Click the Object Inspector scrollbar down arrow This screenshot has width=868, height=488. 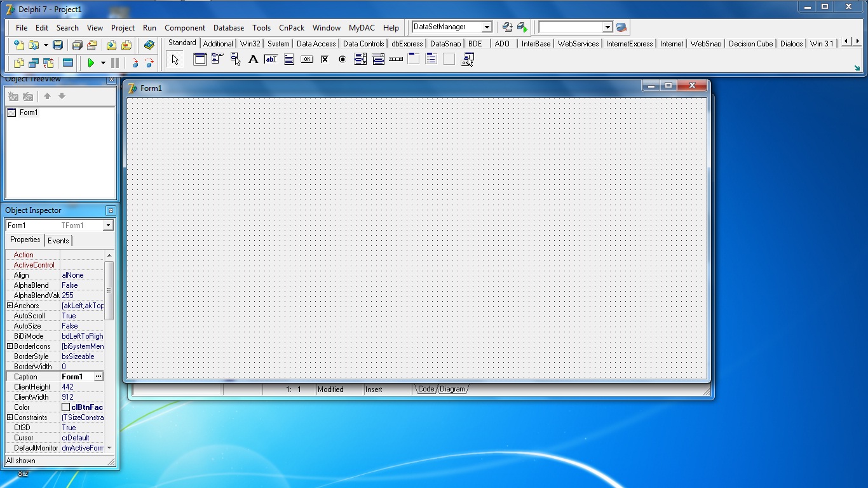point(109,448)
